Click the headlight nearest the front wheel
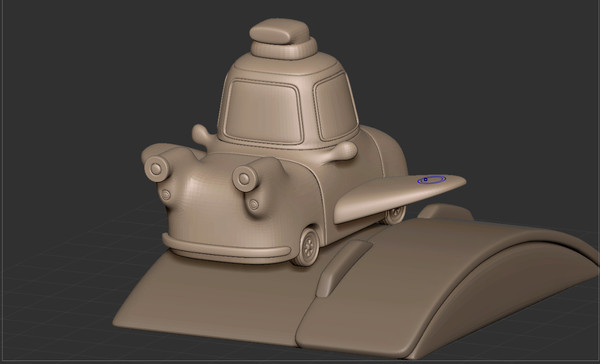Image resolution: width=600 pixels, height=364 pixels. coord(245,178)
